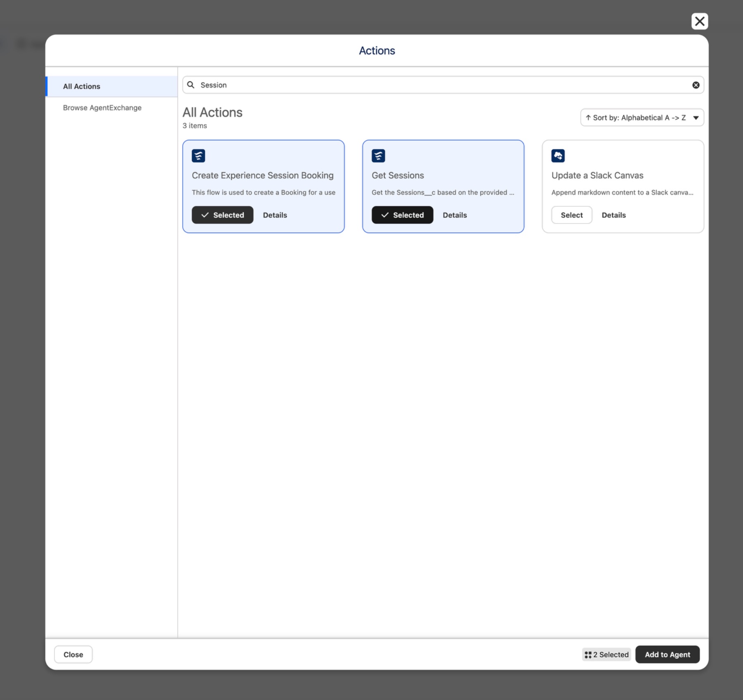Image resolution: width=743 pixels, height=700 pixels.
Task: Click the search magnifier icon
Action: [x=191, y=85]
